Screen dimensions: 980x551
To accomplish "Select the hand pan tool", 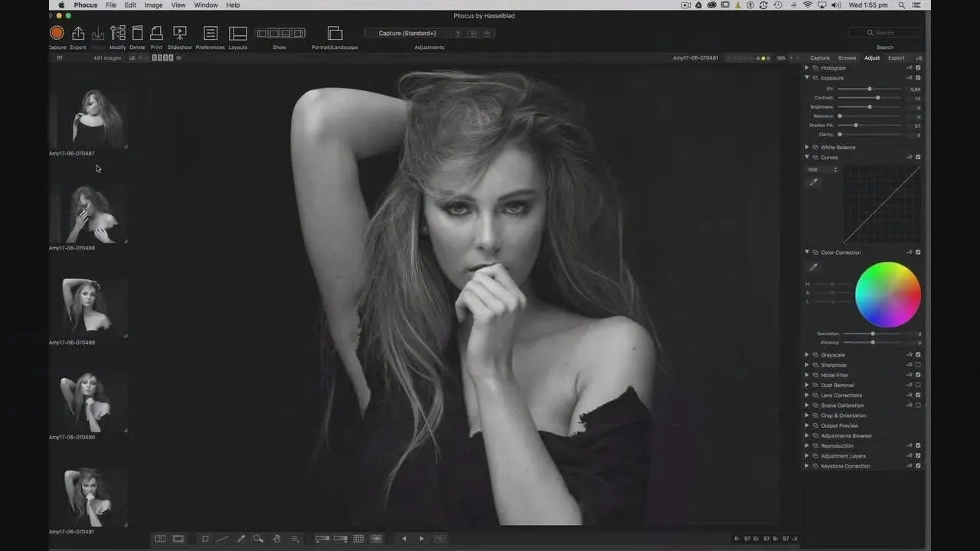I will point(276,539).
